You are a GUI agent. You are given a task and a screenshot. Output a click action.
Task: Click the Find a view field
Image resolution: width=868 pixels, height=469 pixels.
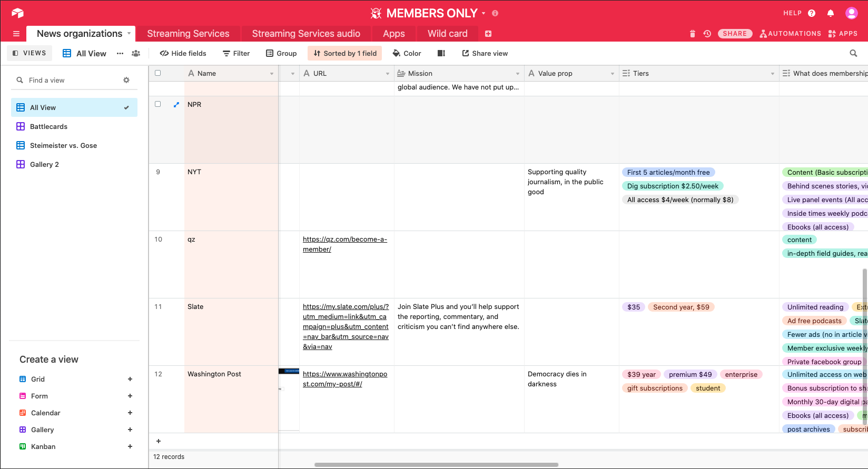point(72,80)
